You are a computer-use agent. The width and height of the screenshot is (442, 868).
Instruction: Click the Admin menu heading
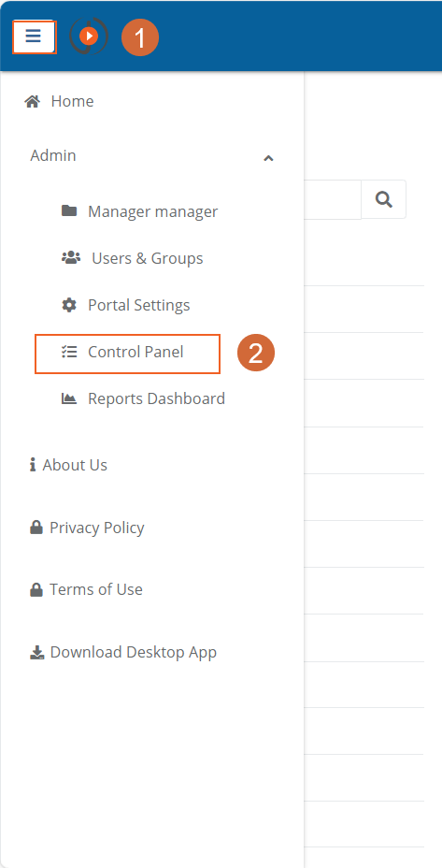[53, 155]
